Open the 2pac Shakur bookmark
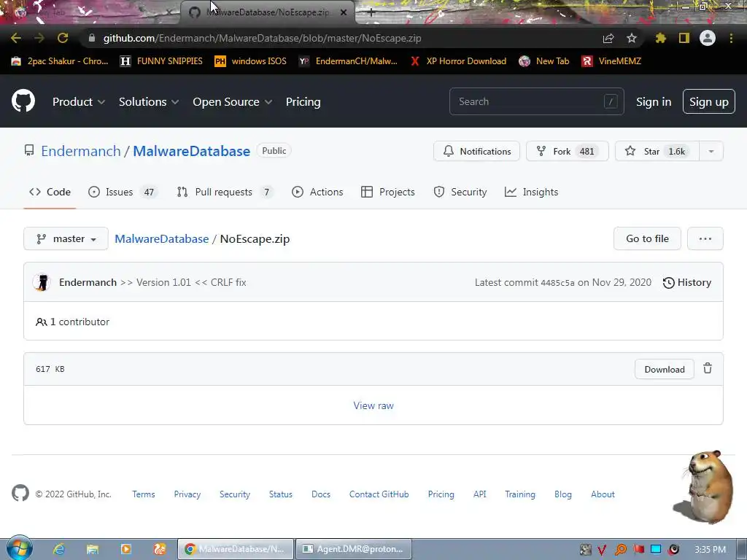The image size is (747, 560). point(60,61)
